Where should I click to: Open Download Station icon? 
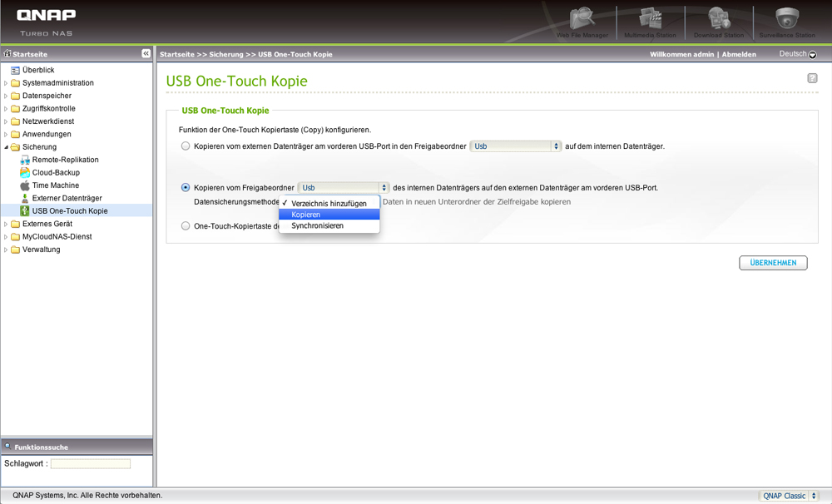719,20
